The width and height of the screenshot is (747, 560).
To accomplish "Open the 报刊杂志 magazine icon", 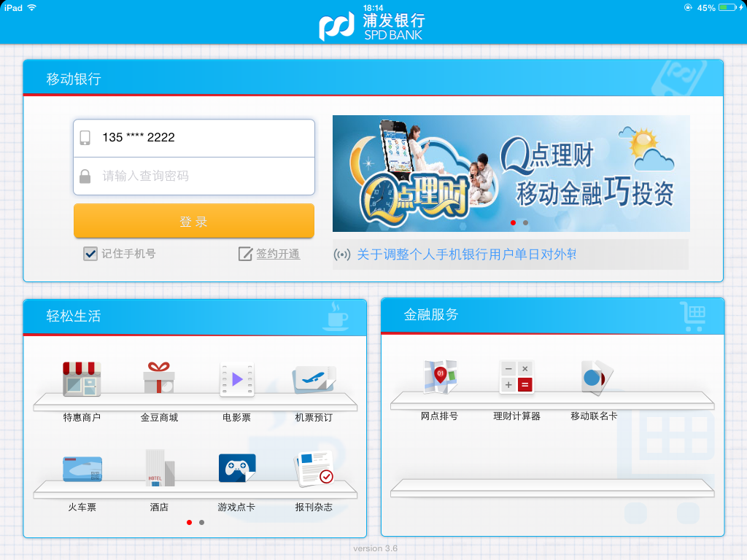I will coord(314,469).
